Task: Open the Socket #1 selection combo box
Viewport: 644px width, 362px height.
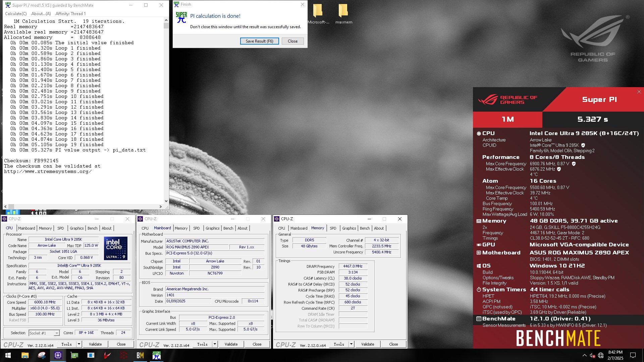Action: pyautogui.click(x=44, y=333)
